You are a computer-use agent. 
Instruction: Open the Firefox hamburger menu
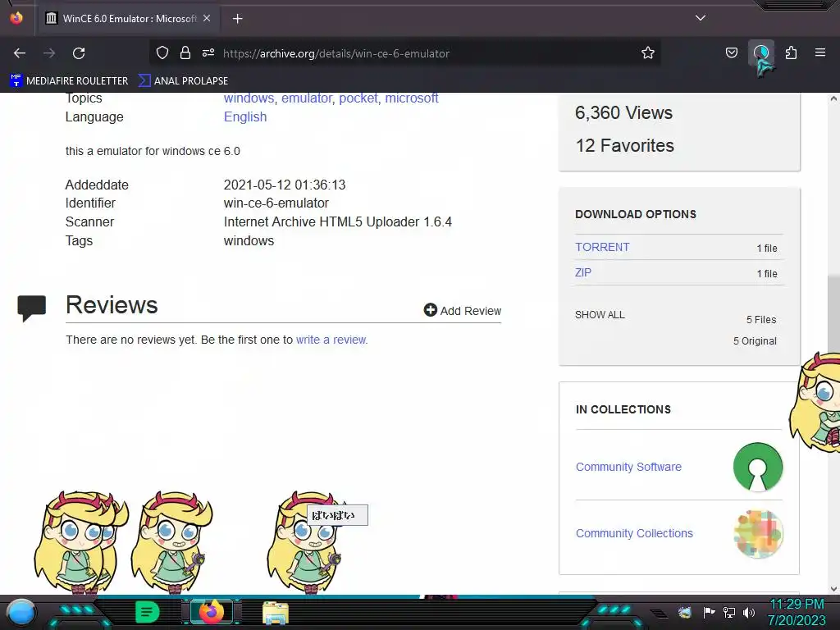pos(820,52)
